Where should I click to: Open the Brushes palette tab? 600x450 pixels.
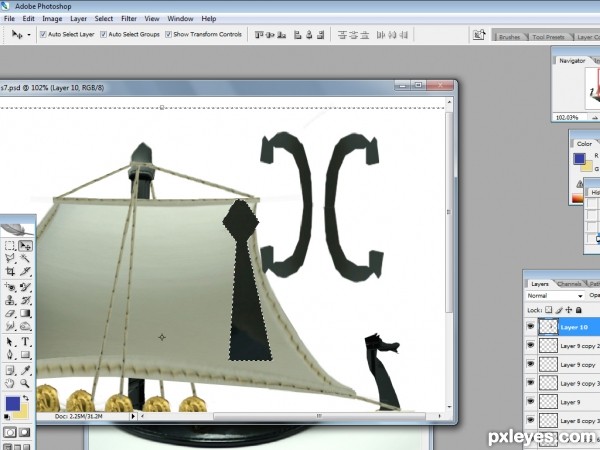(509, 37)
